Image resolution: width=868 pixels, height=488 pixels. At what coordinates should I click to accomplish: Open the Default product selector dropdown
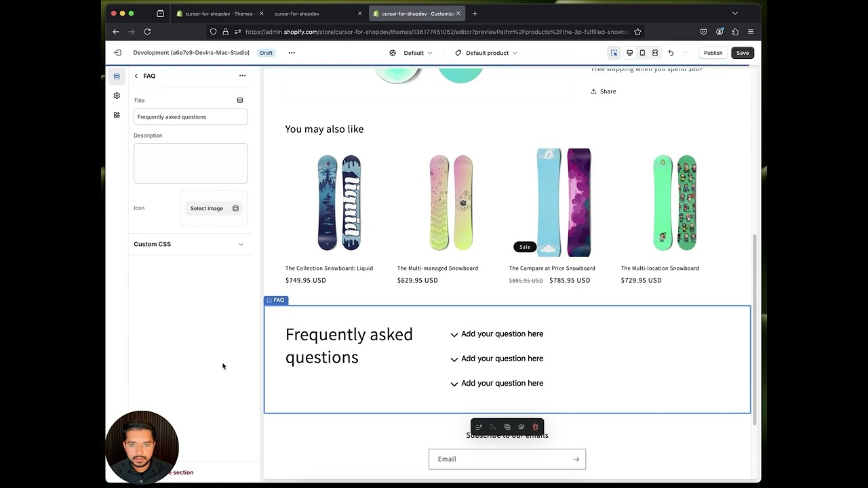click(x=486, y=53)
